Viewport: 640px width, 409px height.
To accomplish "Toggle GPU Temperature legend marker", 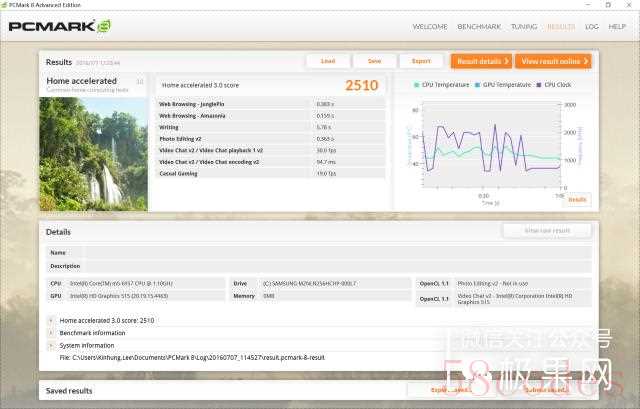I will 478,85.
